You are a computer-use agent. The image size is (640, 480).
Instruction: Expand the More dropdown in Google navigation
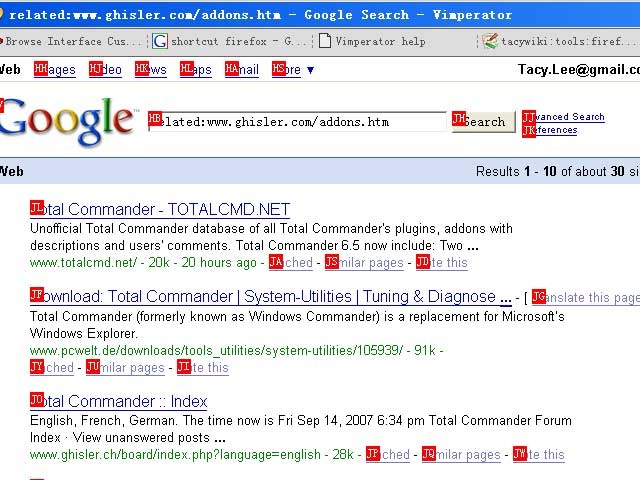(292, 69)
